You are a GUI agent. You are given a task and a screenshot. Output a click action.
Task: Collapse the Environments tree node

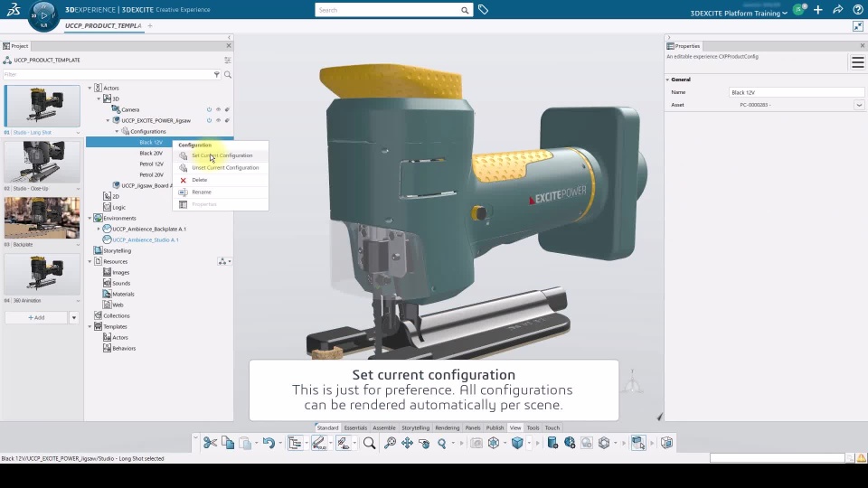pos(90,218)
